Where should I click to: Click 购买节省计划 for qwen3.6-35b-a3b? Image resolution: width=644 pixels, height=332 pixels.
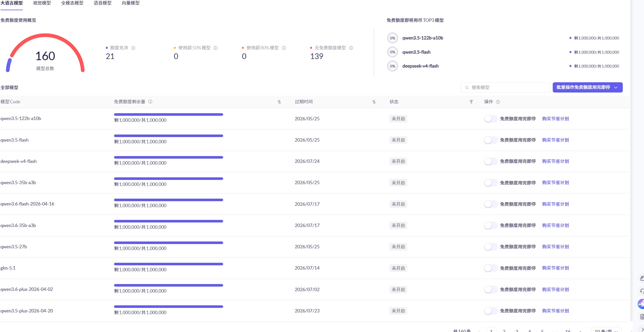pyautogui.click(x=556, y=225)
